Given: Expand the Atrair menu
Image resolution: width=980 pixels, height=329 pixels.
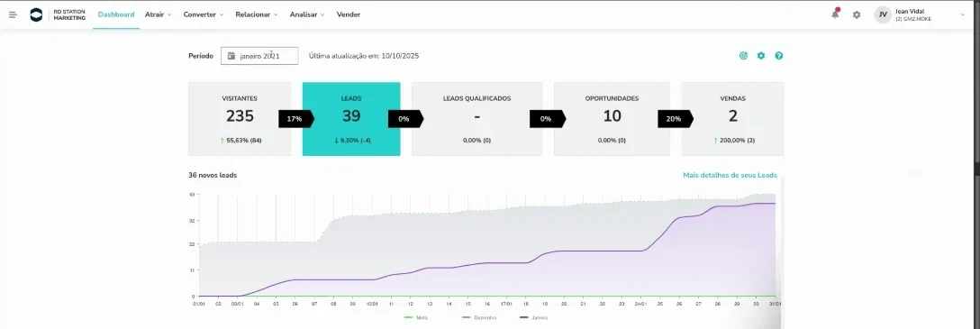Looking at the screenshot, I should [x=159, y=14].
